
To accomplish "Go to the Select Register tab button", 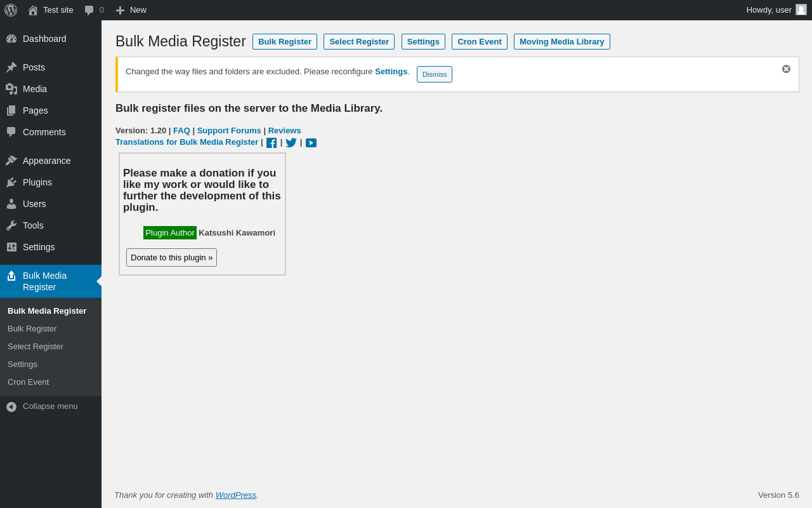I will tap(359, 42).
